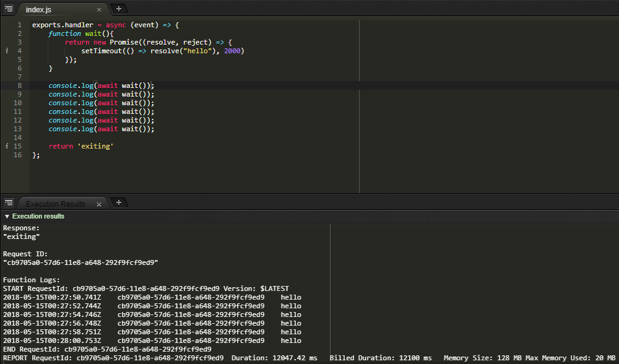Open the index.js pane tab list menu
This screenshot has width=619, height=364.
tap(9, 9)
